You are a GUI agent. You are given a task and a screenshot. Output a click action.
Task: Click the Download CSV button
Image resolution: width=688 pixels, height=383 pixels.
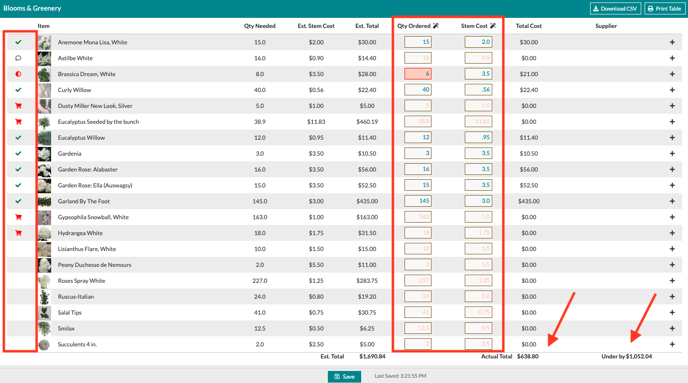click(615, 8)
